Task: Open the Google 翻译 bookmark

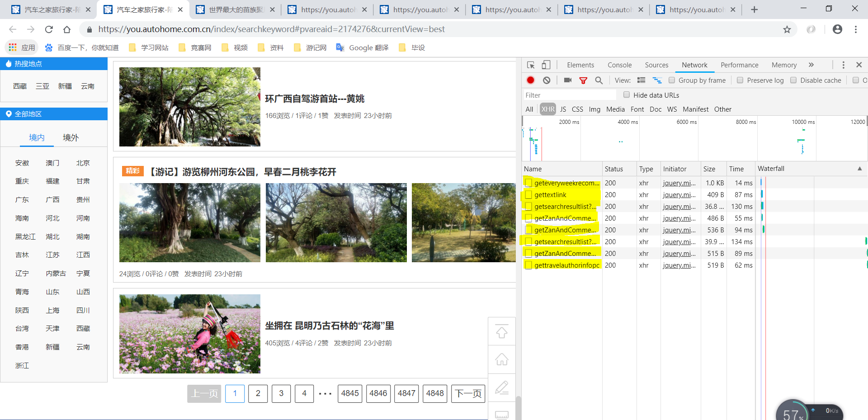Action: 363,47
